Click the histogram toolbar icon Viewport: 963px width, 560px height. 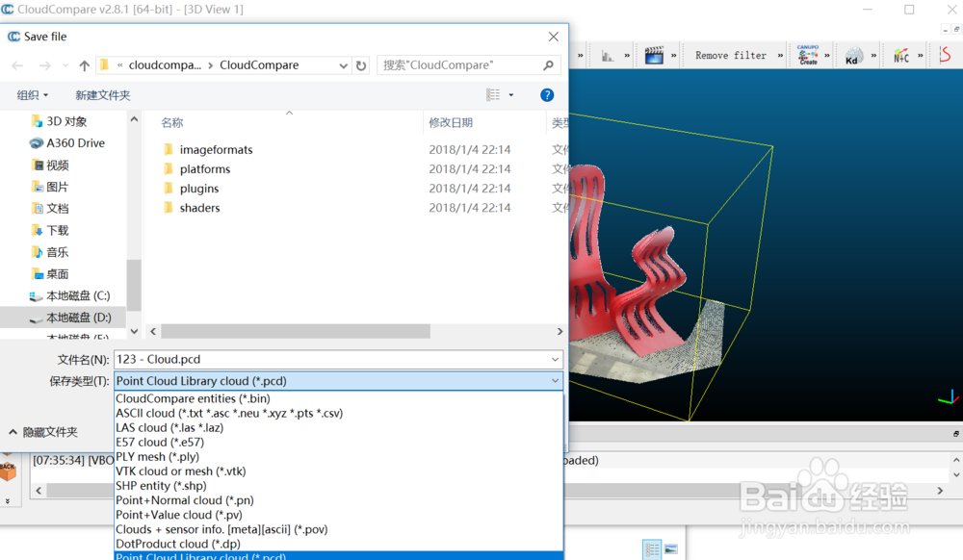[x=608, y=56]
